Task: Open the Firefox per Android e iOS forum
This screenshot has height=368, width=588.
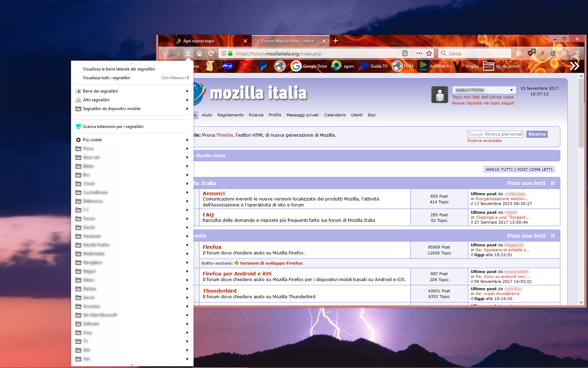Action: (237, 274)
